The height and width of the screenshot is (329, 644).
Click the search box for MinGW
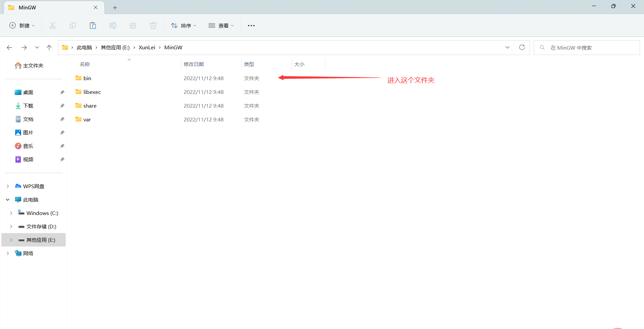pyautogui.click(x=587, y=48)
